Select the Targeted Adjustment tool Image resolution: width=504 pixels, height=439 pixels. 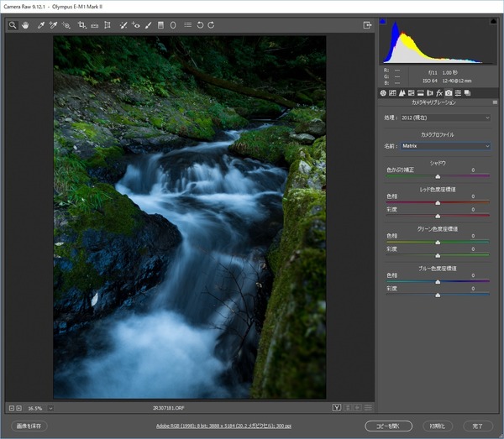(x=66, y=25)
